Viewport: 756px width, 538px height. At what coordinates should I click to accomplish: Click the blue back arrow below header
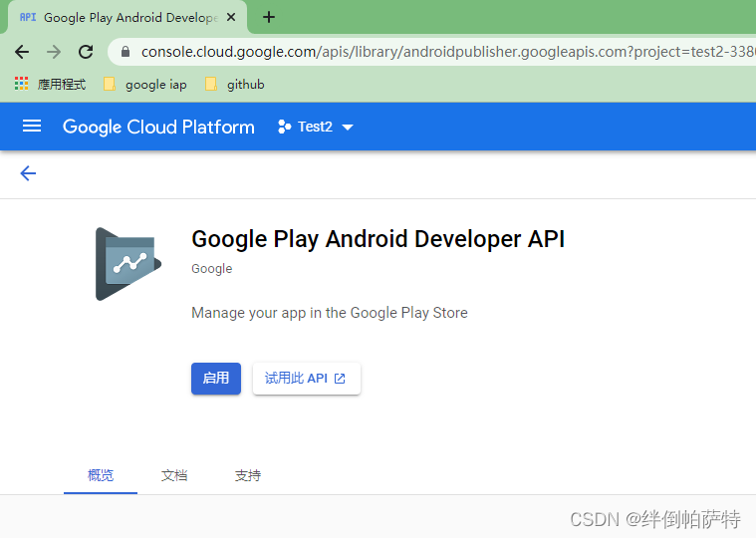[28, 173]
